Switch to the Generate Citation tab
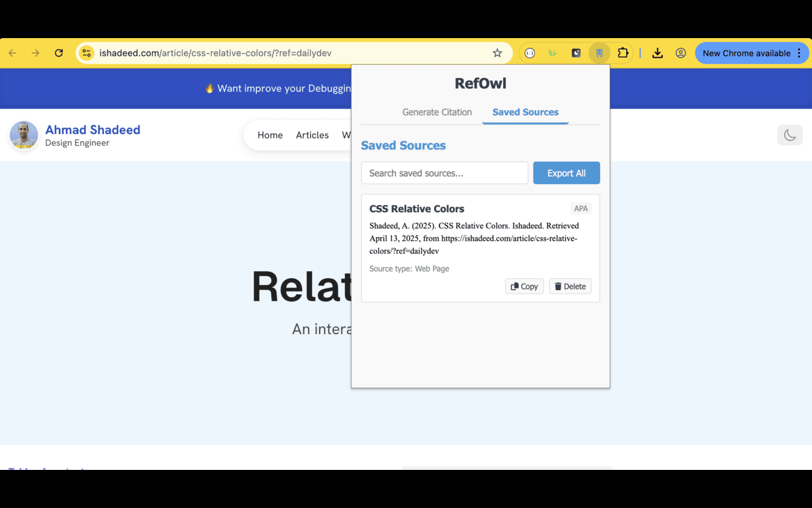This screenshot has width=812, height=508. point(437,112)
